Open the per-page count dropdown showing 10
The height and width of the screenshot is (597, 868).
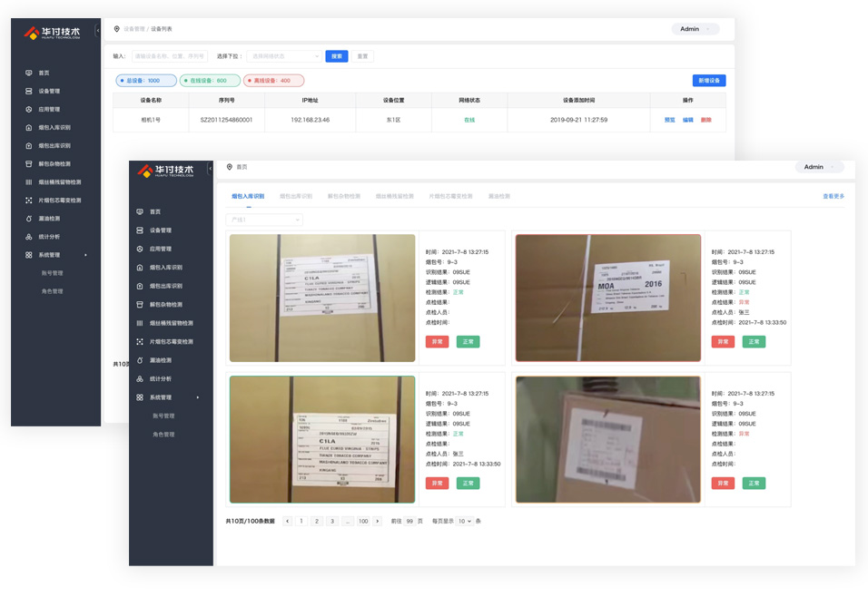tap(464, 521)
